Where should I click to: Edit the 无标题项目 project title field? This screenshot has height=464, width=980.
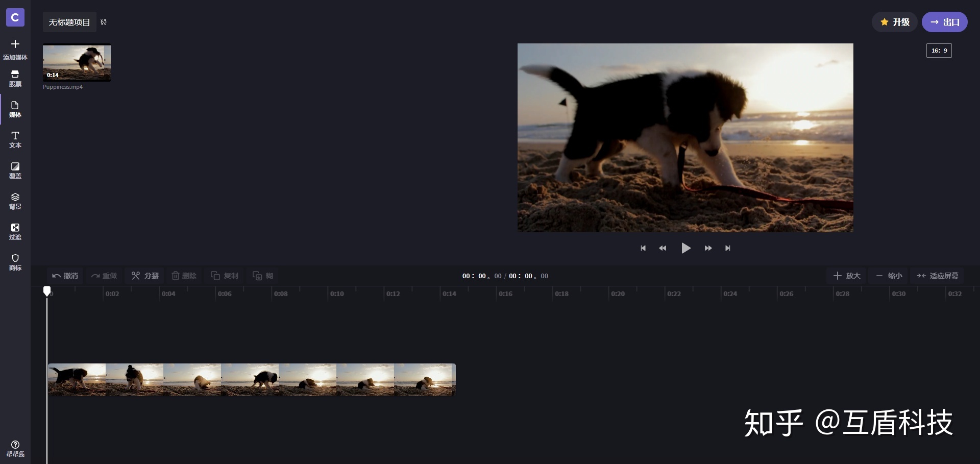69,22
